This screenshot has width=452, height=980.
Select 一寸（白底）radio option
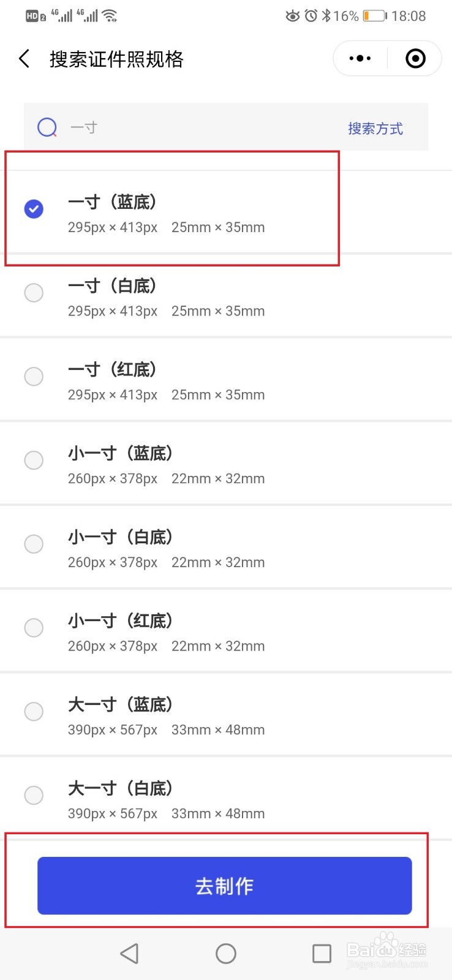pyautogui.click(x=34, y=293)
